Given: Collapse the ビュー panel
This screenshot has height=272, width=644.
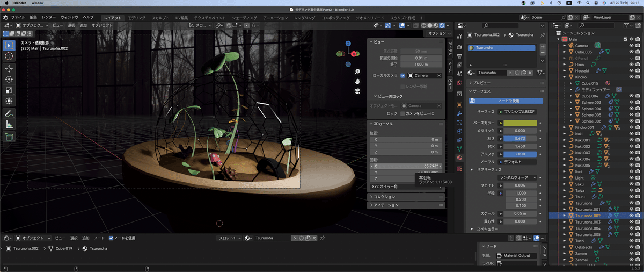Looking at the screenshot, I should coord(371,41).
